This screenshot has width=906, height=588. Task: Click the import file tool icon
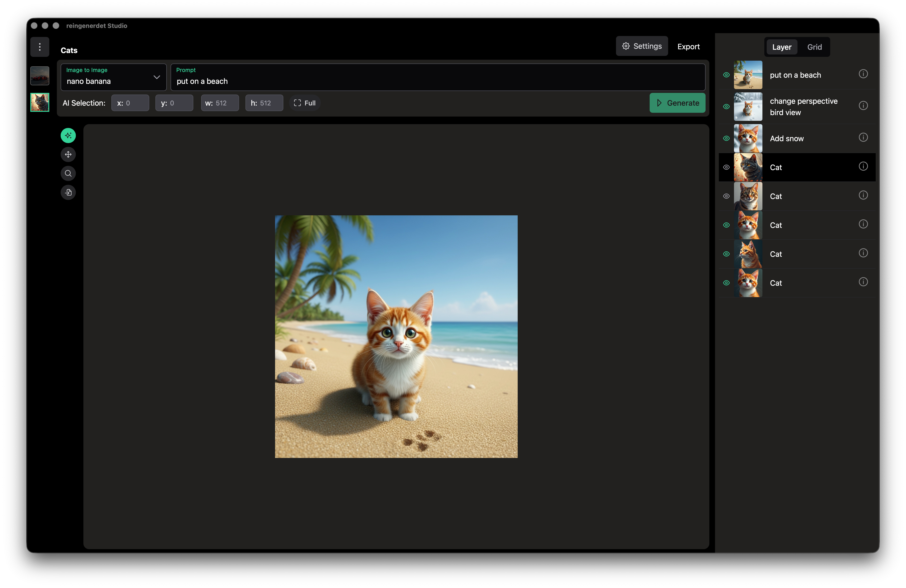point(68,193)
